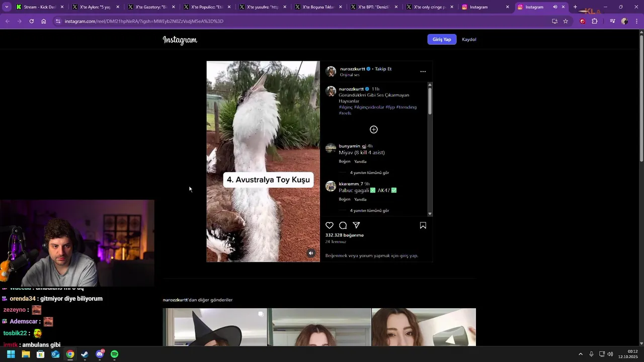The image size is (644, 362).
Task: Click the red extension icon in the toolbar
Action: click(583, 21)
